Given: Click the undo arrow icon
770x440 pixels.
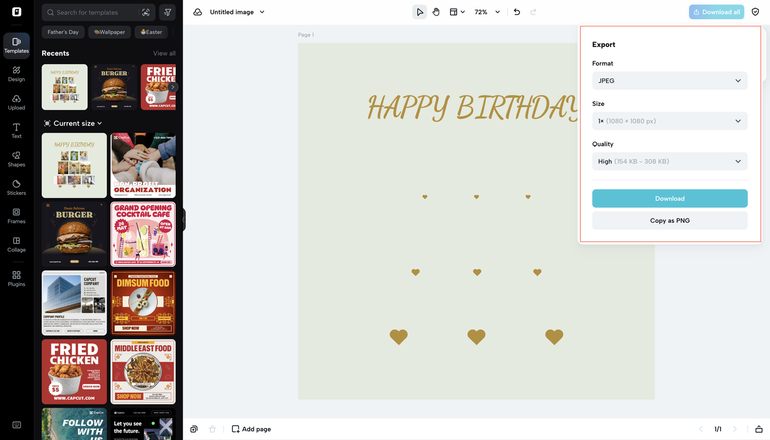Looking at the screenshot, I should [x=516, y=12].
